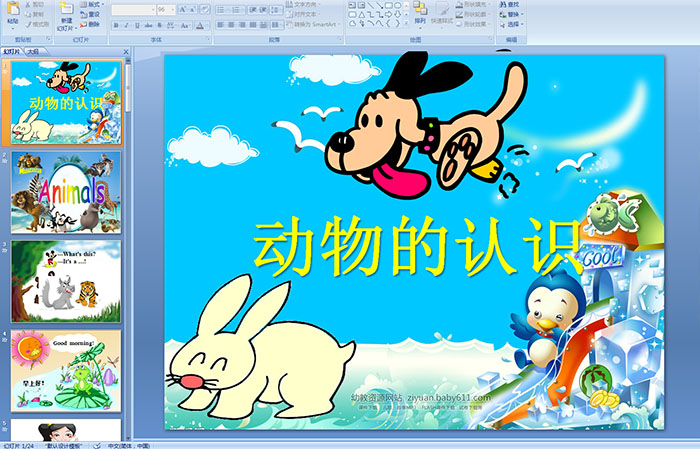Image resolution: width=700 pixels, height=449 pixels.
Task: Select the Format Painter (格式刷) brush
Action: click(x=37, y=24)
